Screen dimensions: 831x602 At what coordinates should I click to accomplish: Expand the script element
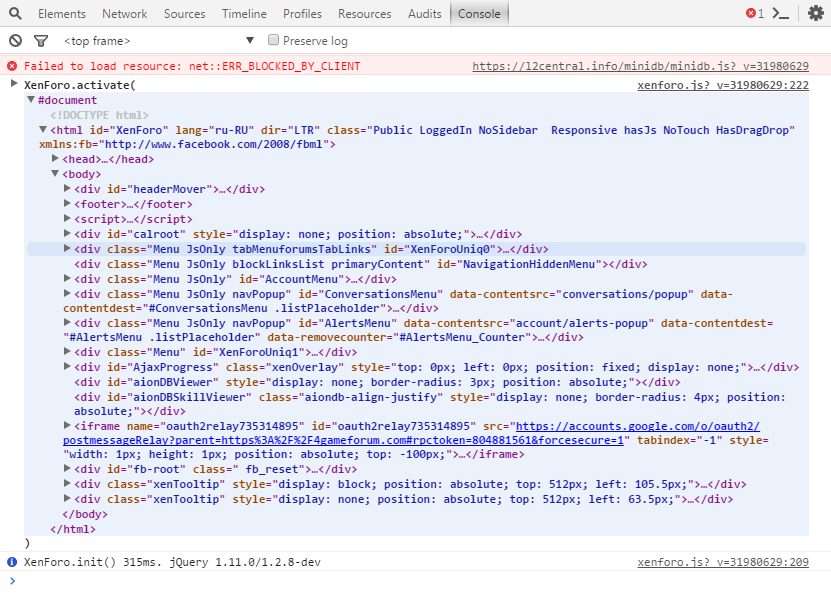point(67,217)
